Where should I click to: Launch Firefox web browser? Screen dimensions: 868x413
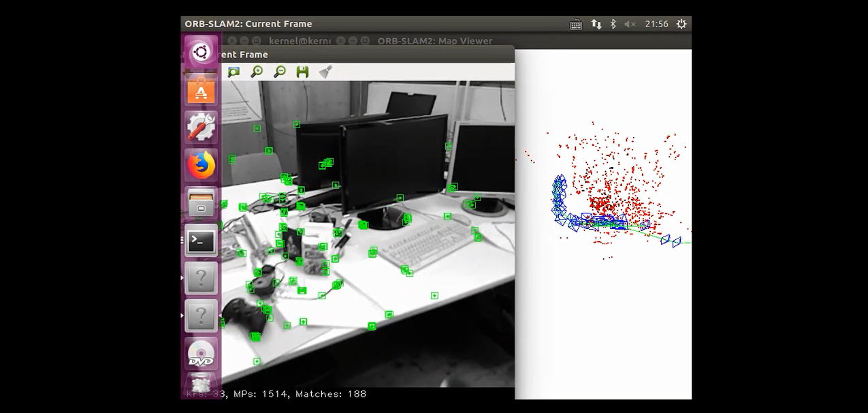coord(201,165)
